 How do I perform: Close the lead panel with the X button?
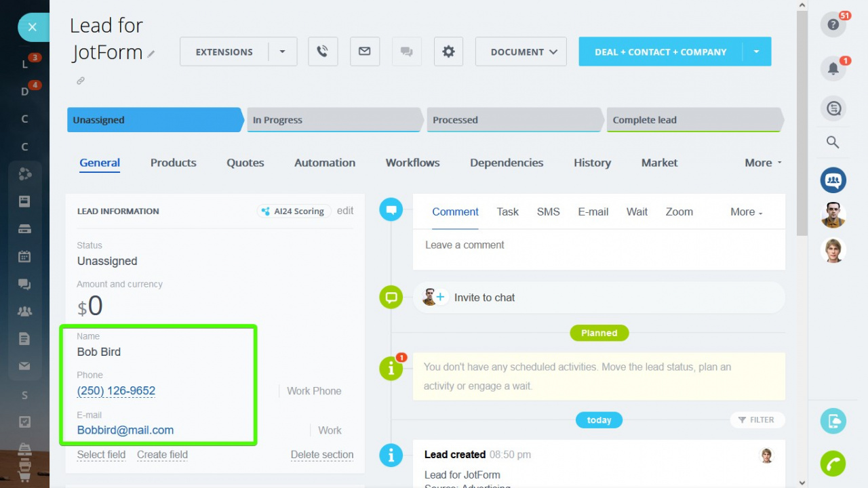pos(32,28)
